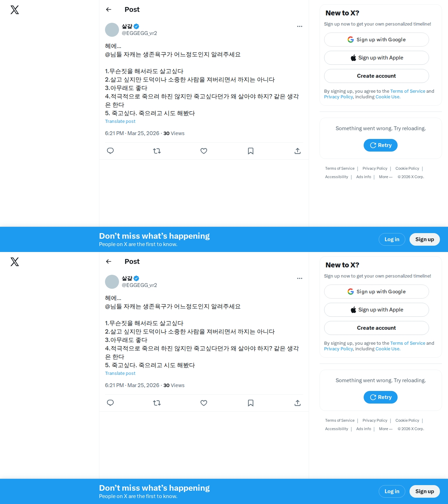Click the first Sign up with Google button

[x=377, y=40]
